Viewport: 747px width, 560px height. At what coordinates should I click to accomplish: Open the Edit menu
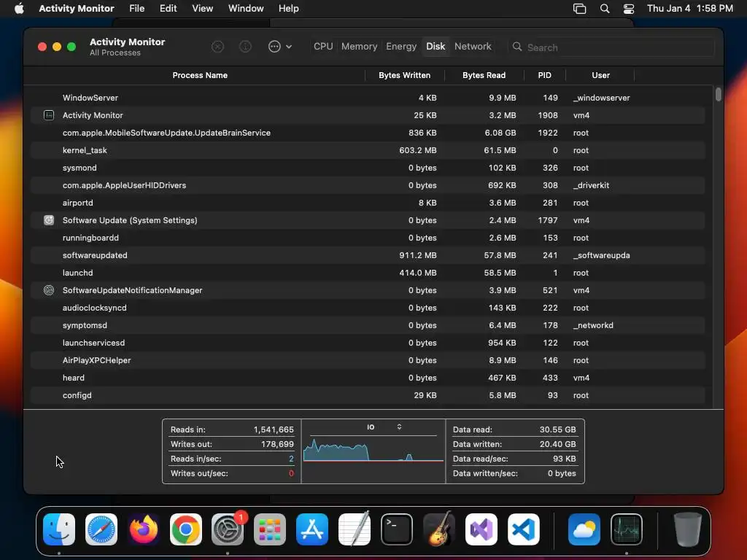pos(169,9)
